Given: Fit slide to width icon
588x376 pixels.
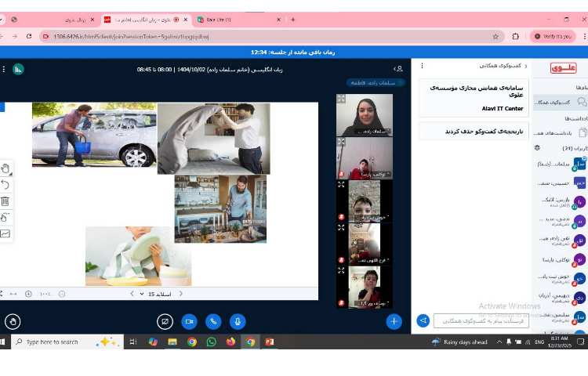Looking at the screenshot, I should (x=13, y=294).
